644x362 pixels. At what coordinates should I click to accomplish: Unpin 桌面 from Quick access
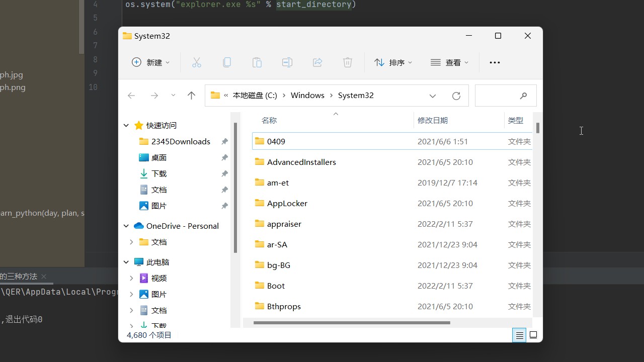click(224, 157)
